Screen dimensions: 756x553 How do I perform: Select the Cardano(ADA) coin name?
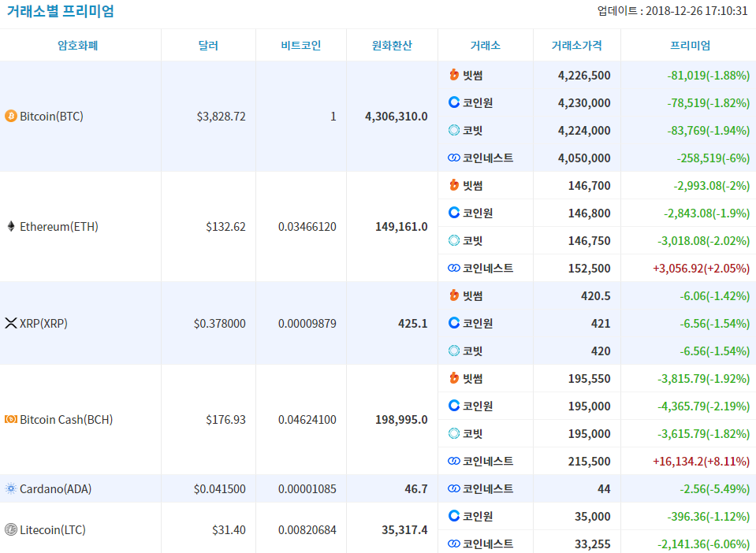[55, 488]
